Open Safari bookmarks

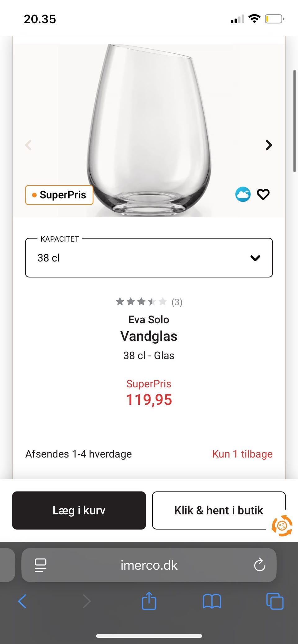click(212, 602)
